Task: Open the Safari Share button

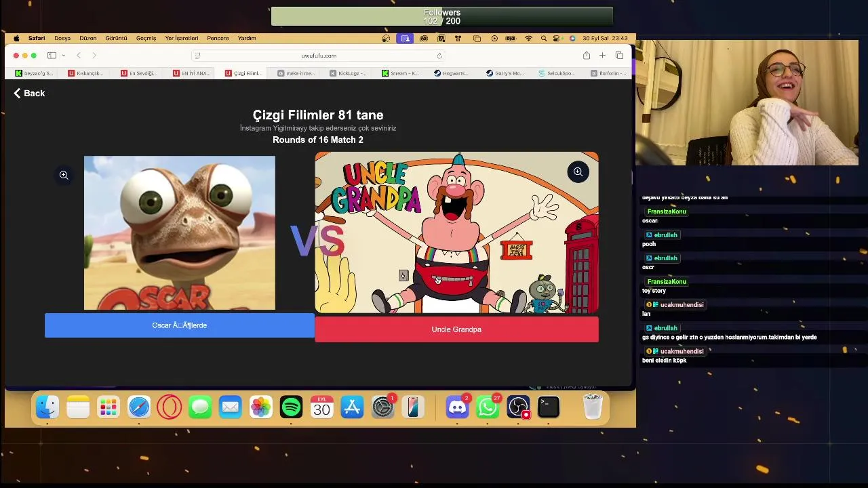Action: (587, 56)
